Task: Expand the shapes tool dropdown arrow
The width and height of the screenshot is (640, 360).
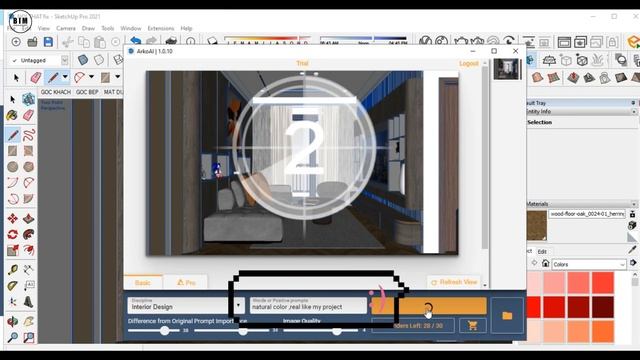Action: point(118,77)
